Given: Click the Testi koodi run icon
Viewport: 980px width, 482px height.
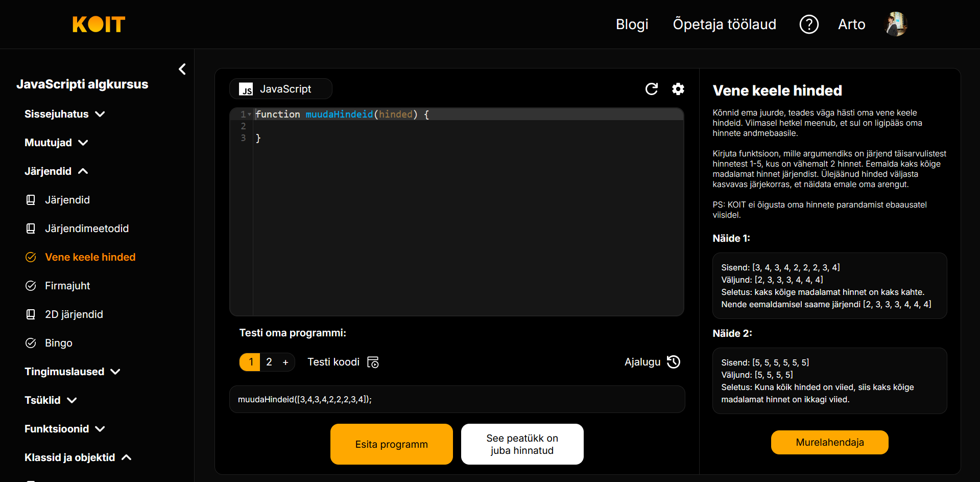Looking at the screenshot, I should click(373, 362).
